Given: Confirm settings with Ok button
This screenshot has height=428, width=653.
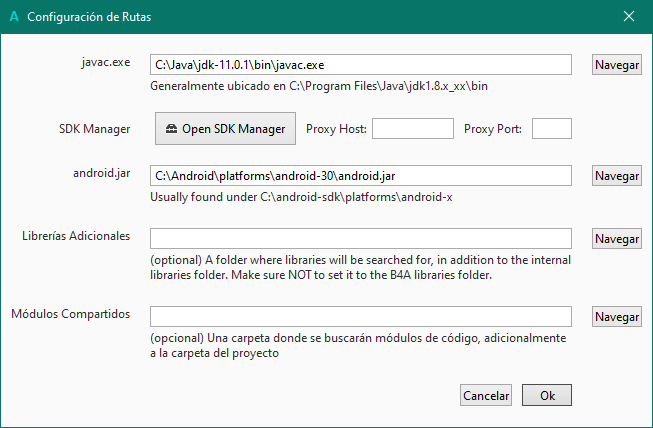Looking at the screenshot, I should tap(547, 395).
